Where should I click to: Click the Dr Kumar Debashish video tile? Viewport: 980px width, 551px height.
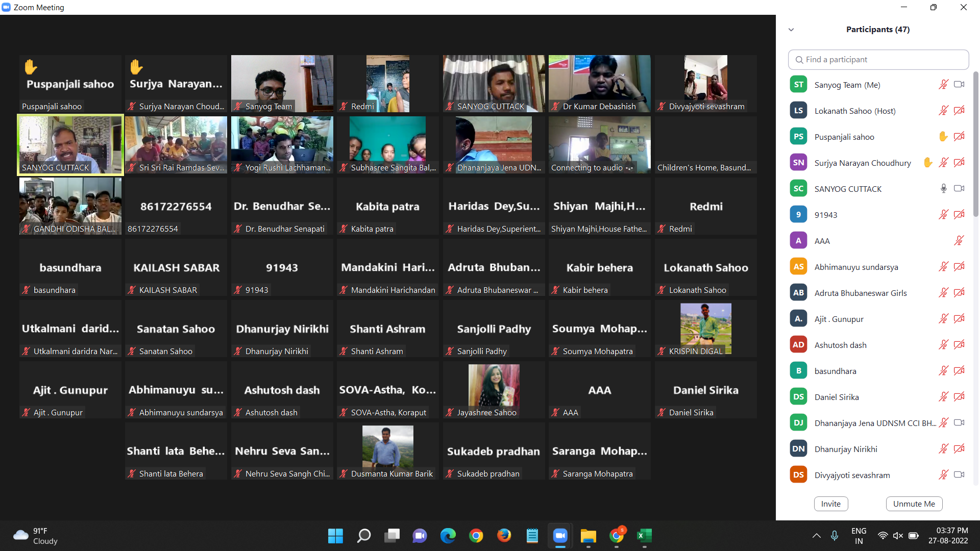point(599,84)
